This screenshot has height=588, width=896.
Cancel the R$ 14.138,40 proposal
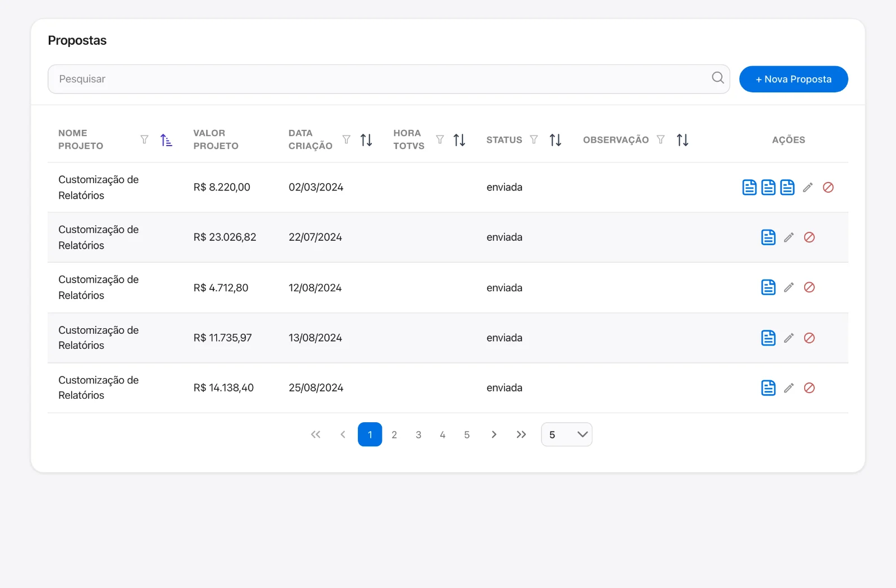tap(809, 388)
